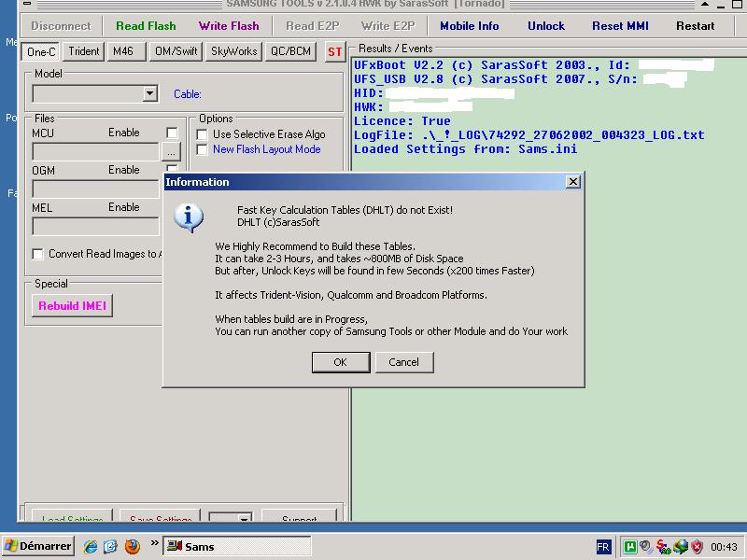Switch to the QC/BCM tab
The image size is (747, 560).
[x=290, y=51]
